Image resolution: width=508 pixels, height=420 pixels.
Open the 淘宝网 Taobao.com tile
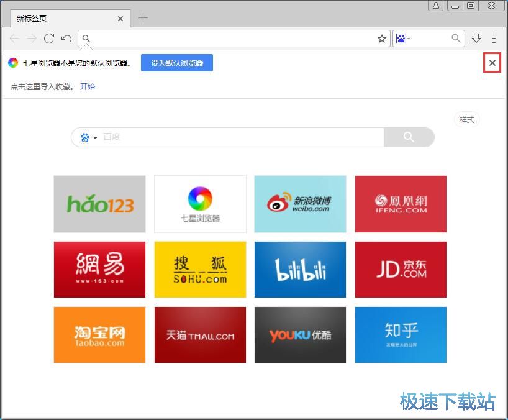pyautogui.click(x=99, y=335)
